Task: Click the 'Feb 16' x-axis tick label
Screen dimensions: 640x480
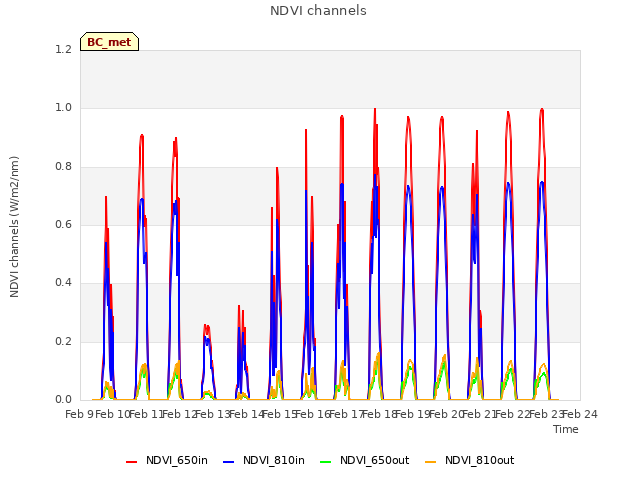Action: tap(313, 414)
